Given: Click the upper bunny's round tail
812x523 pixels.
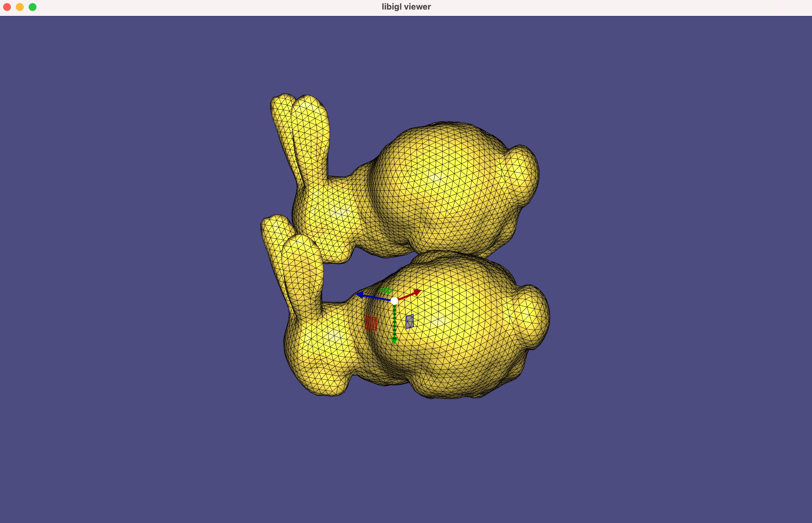Looking at the screenshot, I should [522, 175].
